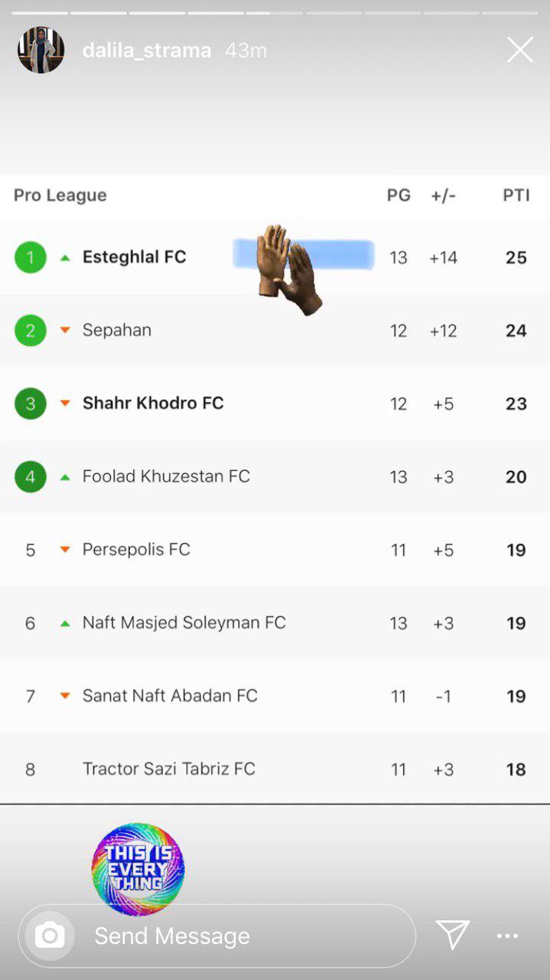The image size is (550, 980).
Task: Tap the down arrow next to Sepahan
Action: (65, 331)
